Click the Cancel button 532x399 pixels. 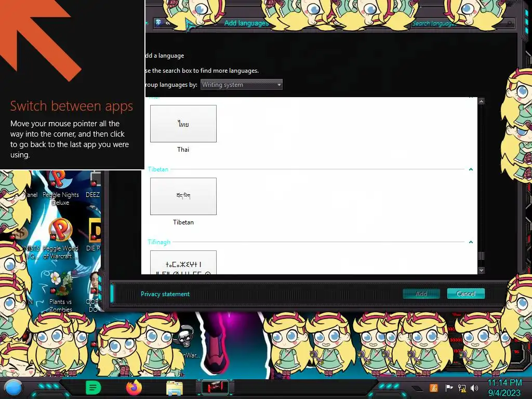466,294
